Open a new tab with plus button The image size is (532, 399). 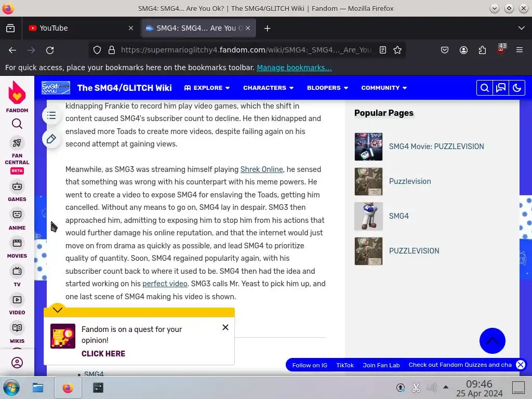[268, 29]
